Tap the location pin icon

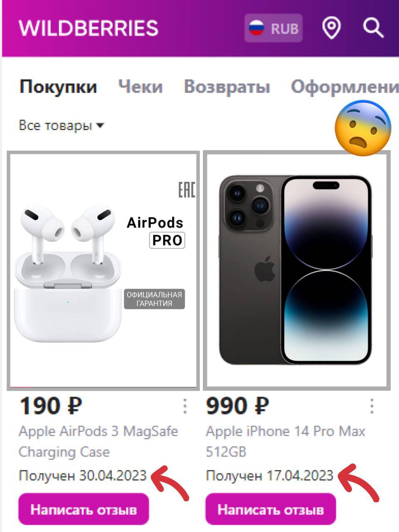[332, 28]
